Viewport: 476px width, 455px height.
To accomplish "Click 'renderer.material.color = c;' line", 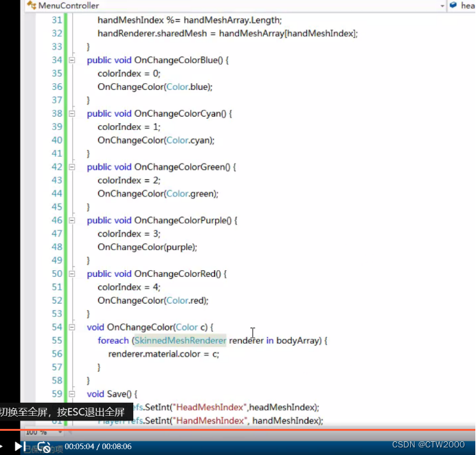I will (163, 354).
